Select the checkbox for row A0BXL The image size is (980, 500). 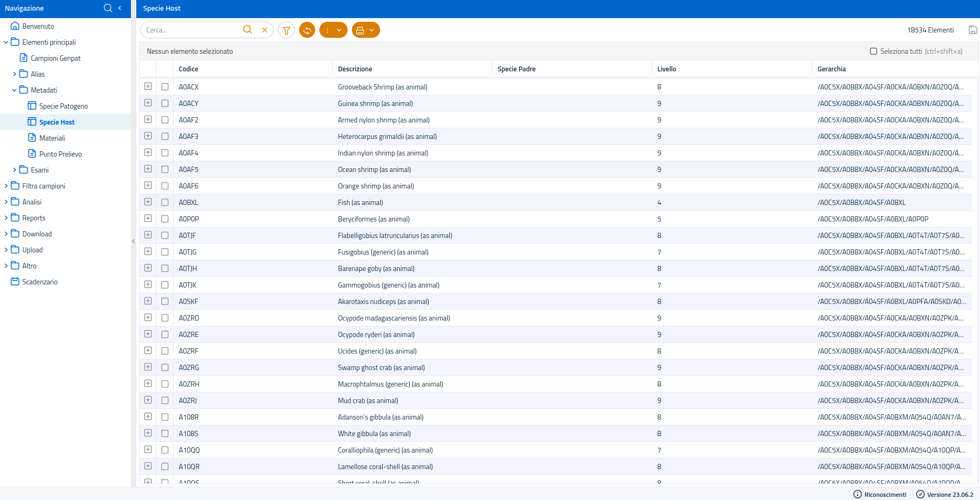(x=165, y=202)
